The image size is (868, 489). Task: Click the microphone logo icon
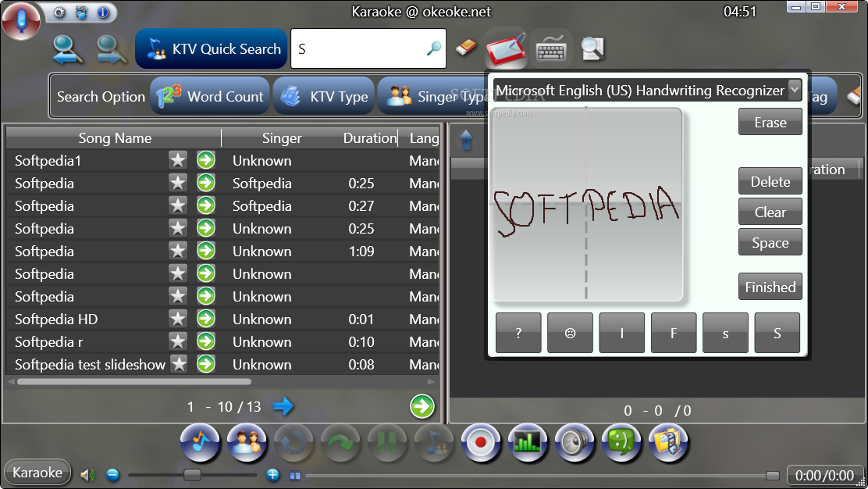tap(20, 21)
